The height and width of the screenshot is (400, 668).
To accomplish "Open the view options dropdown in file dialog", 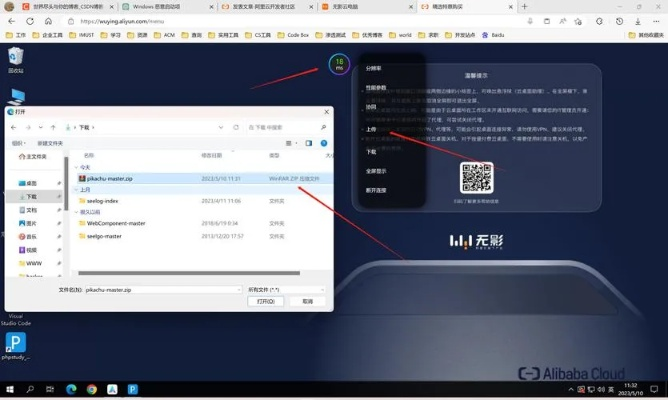I will pos(297,143).
